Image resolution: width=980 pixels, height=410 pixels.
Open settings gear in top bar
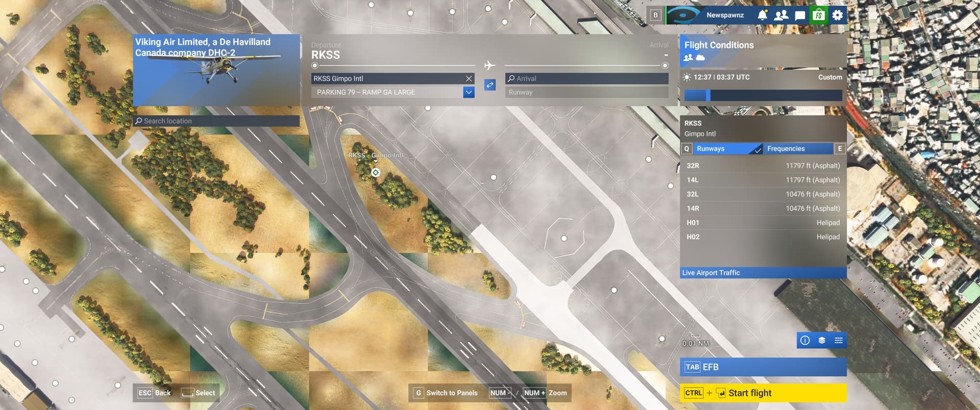pos(837,15)
